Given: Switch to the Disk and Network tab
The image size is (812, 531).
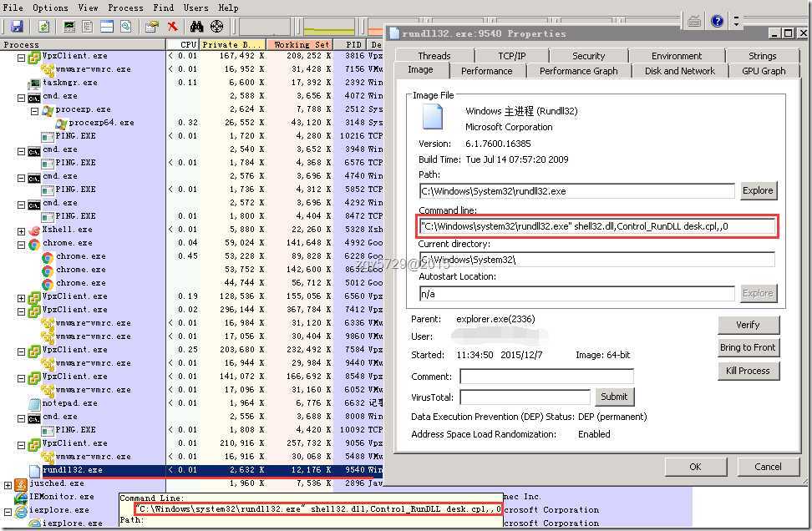Looking at the screenshot, I should (x=679, y=71).
